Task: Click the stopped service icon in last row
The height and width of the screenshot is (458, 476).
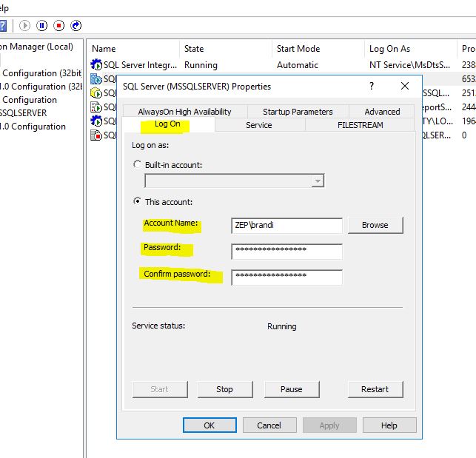Action: click(95, 135)
